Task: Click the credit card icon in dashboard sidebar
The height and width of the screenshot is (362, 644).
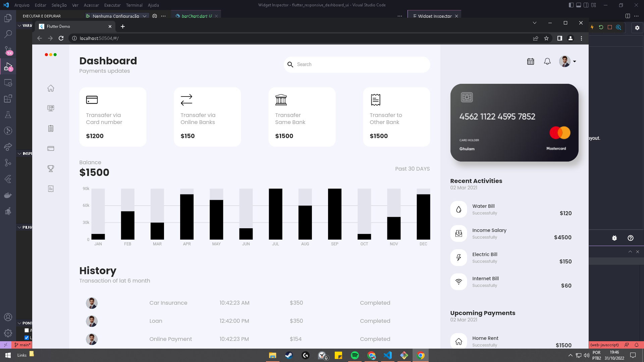Action: pos(51,148)
